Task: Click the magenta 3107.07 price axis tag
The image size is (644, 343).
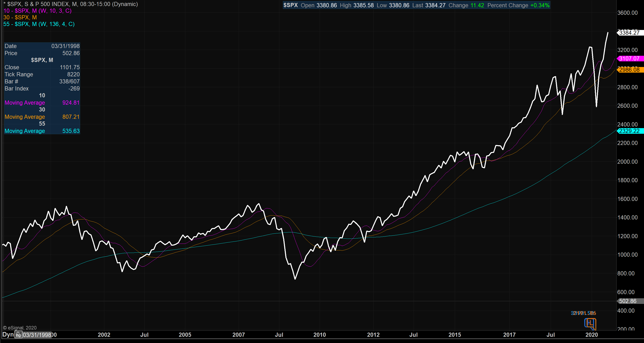Action: pos(630,59)
